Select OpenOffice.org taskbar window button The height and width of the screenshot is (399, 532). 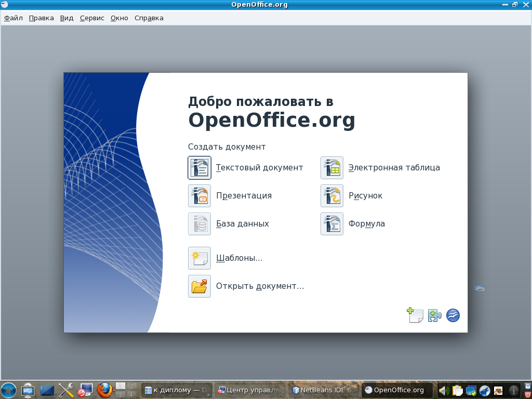point(397,391)
